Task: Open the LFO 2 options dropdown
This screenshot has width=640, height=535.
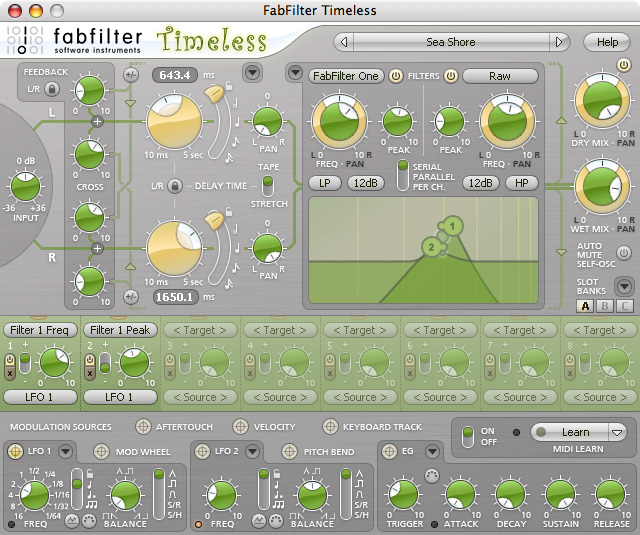Action: pyautogui.click(x=253, y=451)
